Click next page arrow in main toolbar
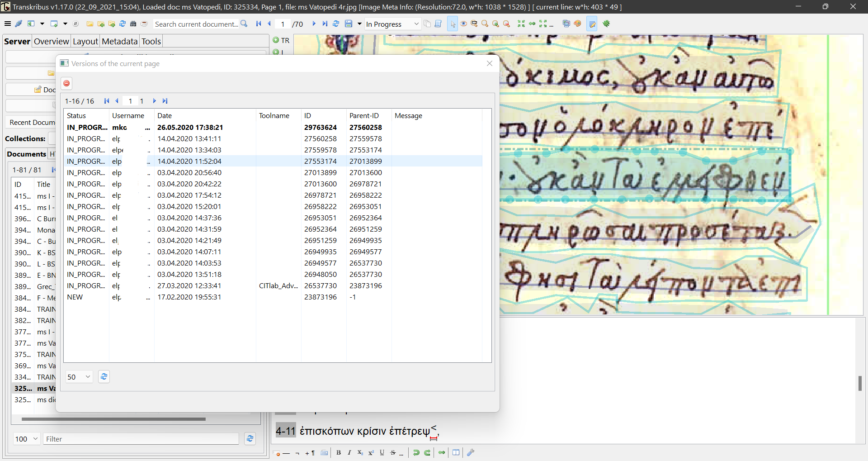 [x=314, y=24]
